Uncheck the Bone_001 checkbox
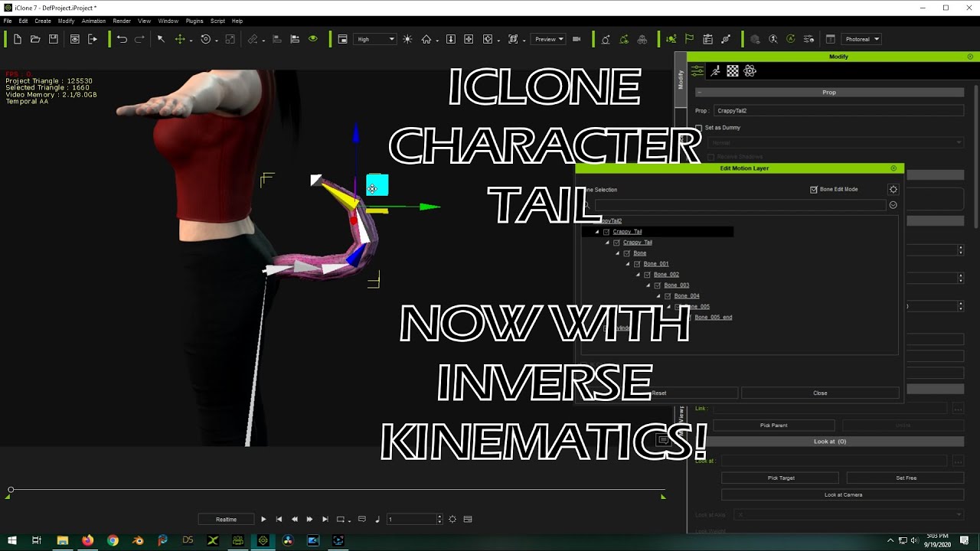 point(637,264)
